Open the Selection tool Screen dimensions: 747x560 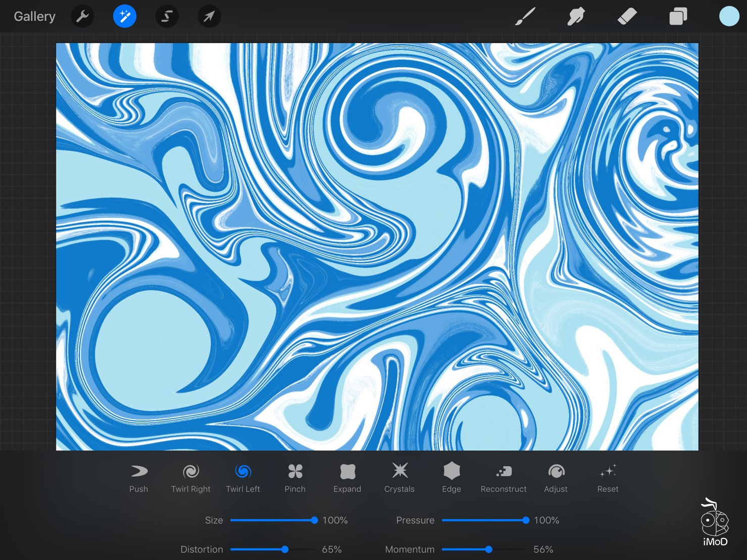pos(167,17)
